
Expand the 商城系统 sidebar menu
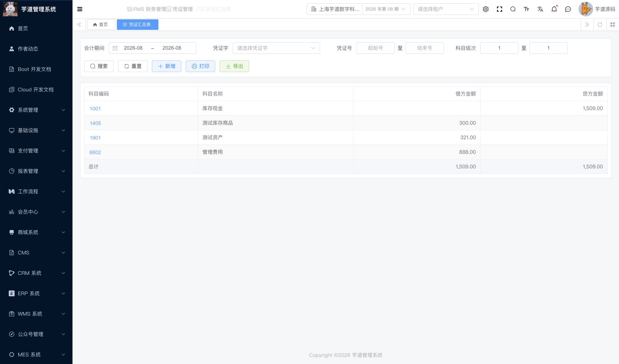(36, 232)
